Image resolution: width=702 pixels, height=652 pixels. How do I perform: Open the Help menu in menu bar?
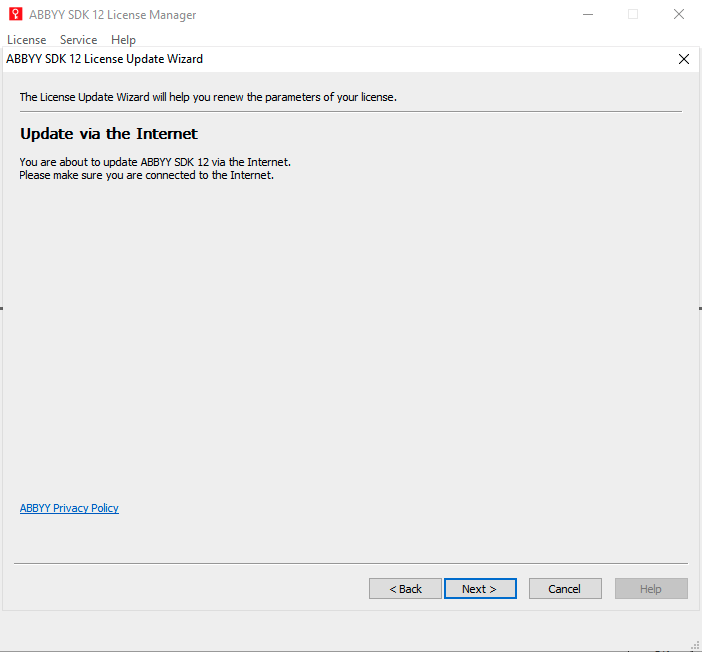coord(124,40)
